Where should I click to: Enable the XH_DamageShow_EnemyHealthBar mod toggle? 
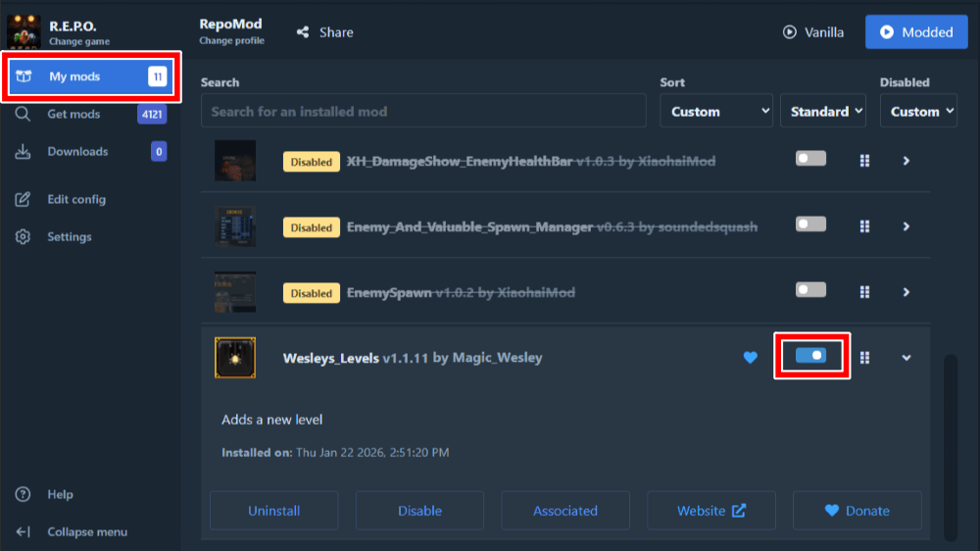click(x=810, y=159)
